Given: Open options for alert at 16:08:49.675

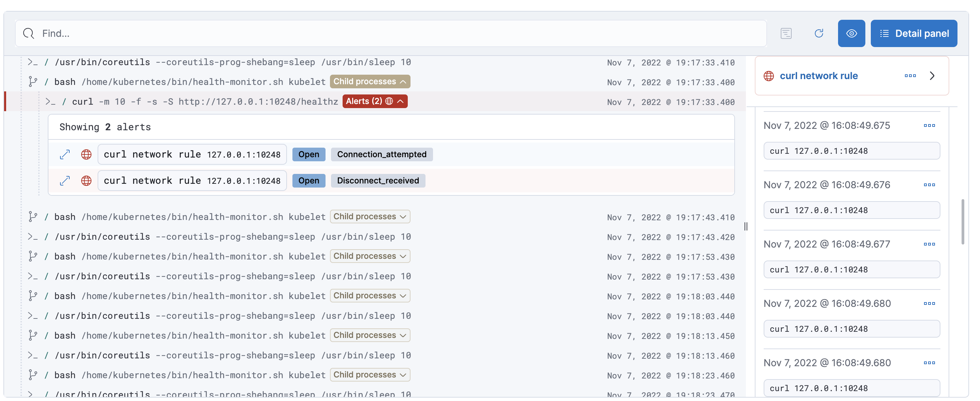Looking at the screenshot, I should (929, 125).
